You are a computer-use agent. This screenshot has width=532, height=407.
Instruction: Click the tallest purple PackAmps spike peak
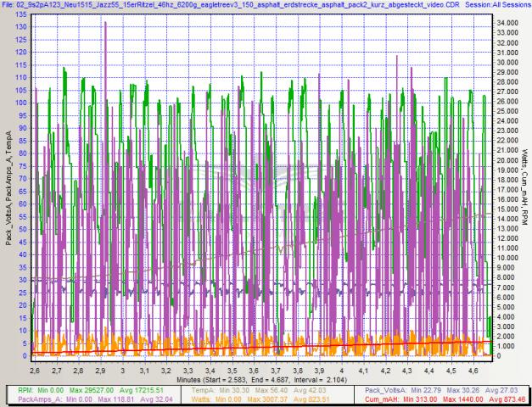[105, 23]
